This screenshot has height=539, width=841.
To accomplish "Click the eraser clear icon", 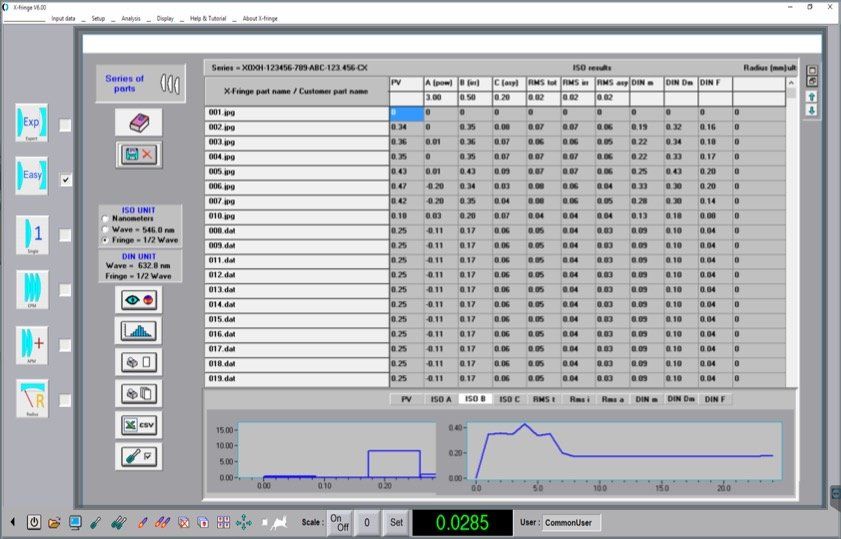I will (138, 122).
